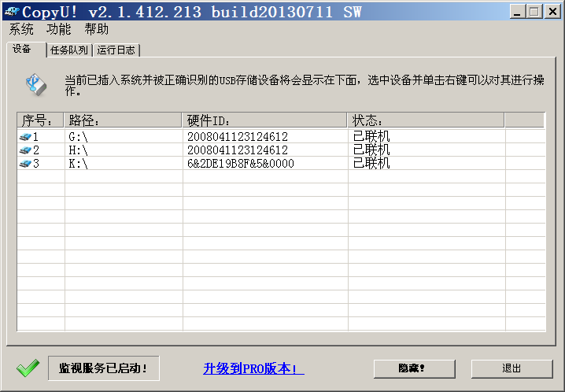
Task: Click hardware ID 2008041123124612 in H:\ row
Action: point(238,150)
